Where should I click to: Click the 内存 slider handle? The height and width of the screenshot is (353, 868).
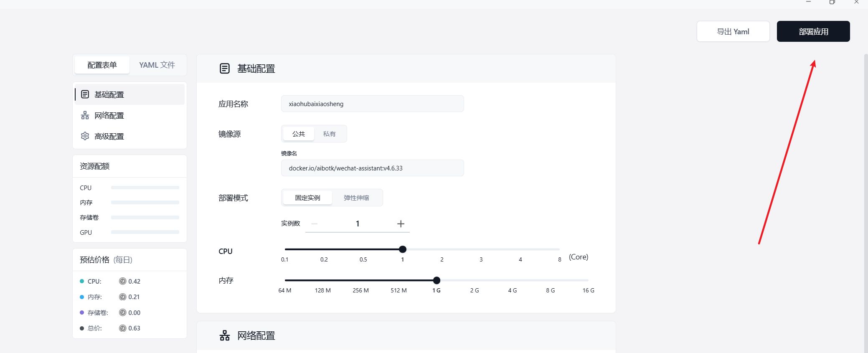437,280
